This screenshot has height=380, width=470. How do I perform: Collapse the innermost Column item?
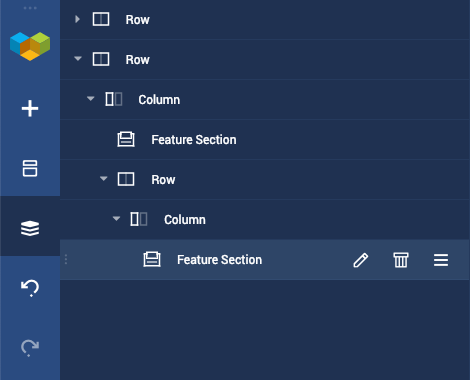(x=116, y=219)
